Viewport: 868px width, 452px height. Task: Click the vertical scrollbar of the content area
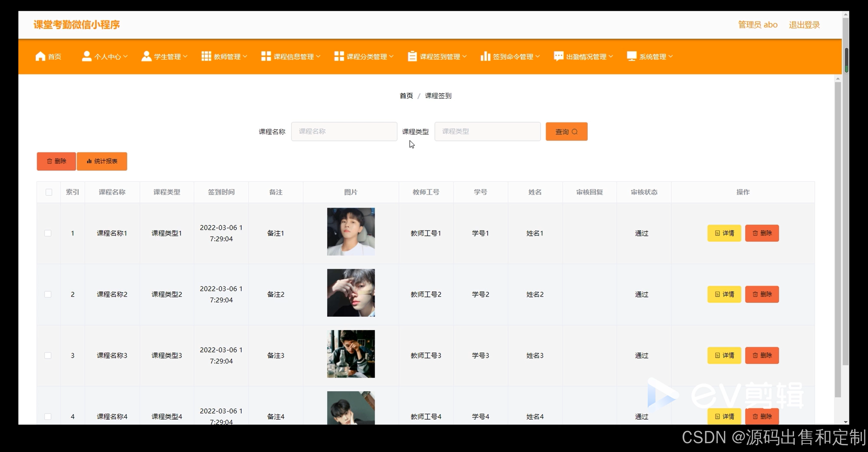(838, 238)
